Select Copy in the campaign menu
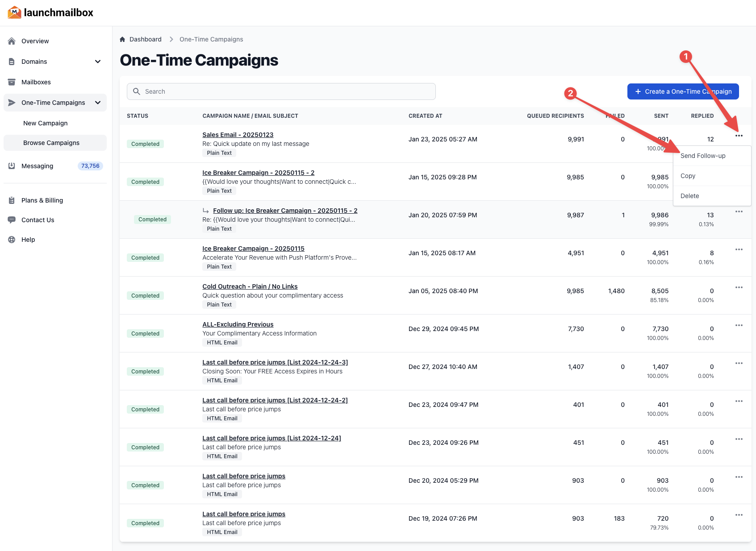The height and width of the screenshot is (551, 756). [688, 176]
